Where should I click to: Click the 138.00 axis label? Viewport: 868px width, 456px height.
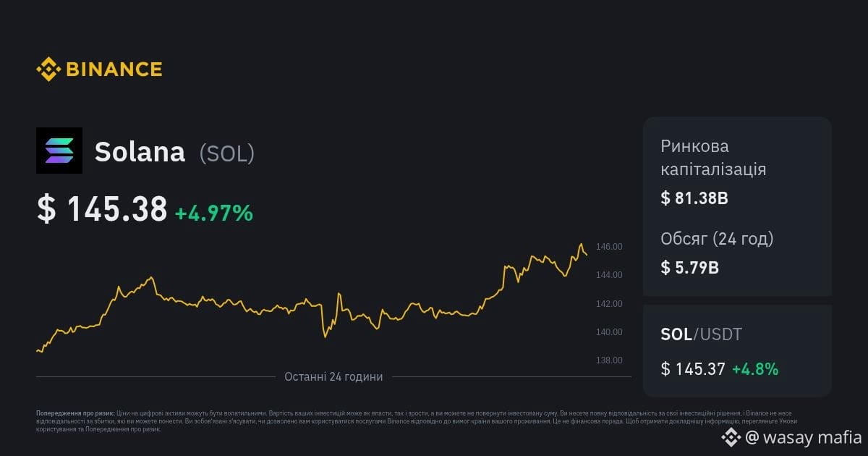[x=609, y=360]
